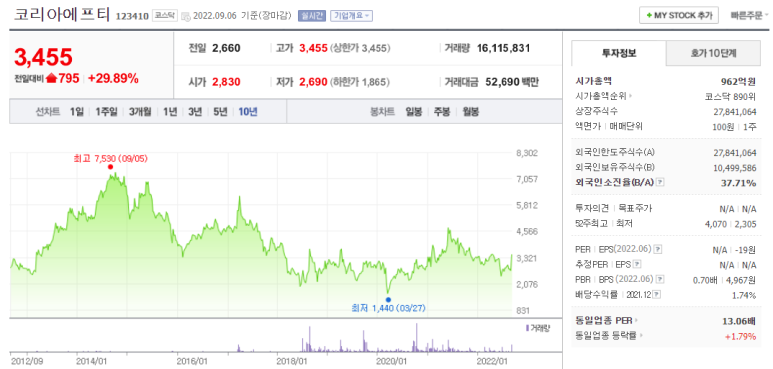773x369 pixels.
Task: Click the 거래량 legend on the volume chart
Action: [538, 328]
